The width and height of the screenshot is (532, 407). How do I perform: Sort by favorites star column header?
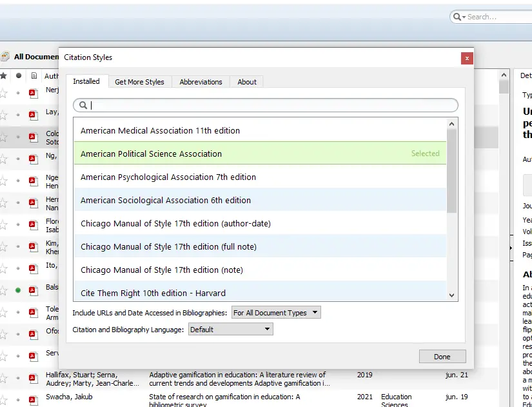pyautogui.click(x=3, y=75)
